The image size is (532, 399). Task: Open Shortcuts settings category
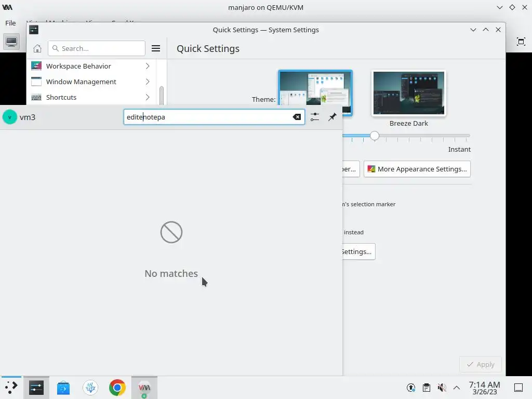(x=91, y=97)
